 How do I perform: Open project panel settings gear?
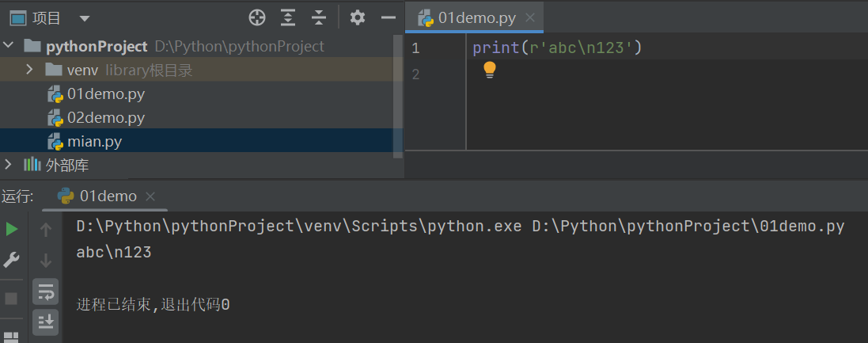[x=358, y=17]
